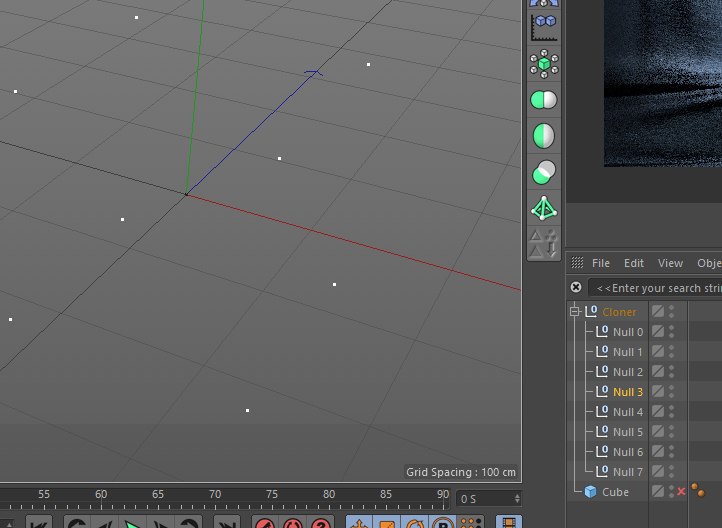Click the Object Manager grip handle icon
The height and width of the screenshot is (528, 722).
[x=577, y=262]
